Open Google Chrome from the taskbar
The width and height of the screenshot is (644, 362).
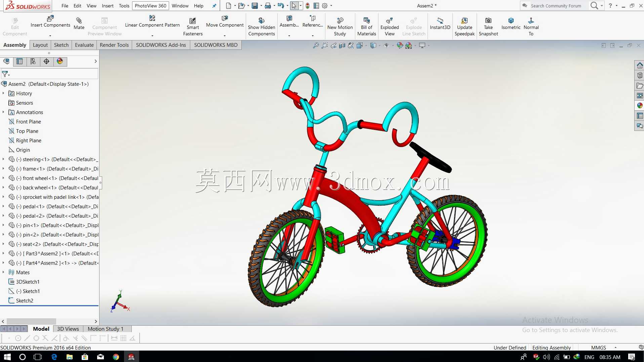[x=116, y=357]
